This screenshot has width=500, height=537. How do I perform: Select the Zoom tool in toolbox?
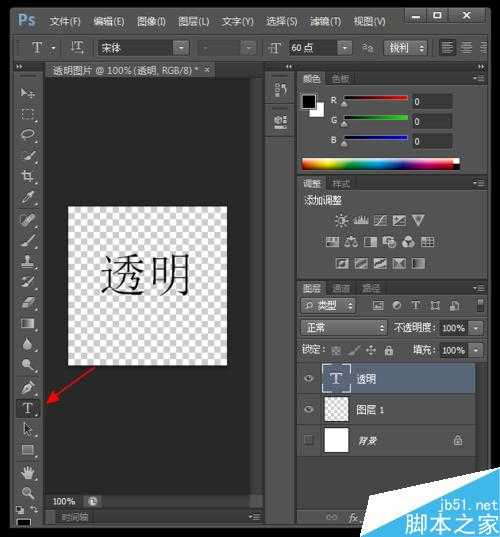point(27,493)
